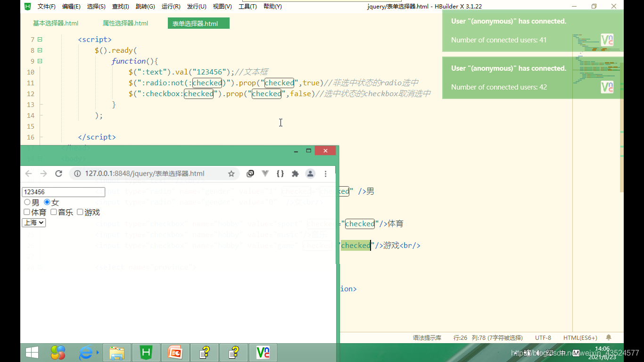
Task: Collapse the code fold on line 8
Action: (40, 50)
